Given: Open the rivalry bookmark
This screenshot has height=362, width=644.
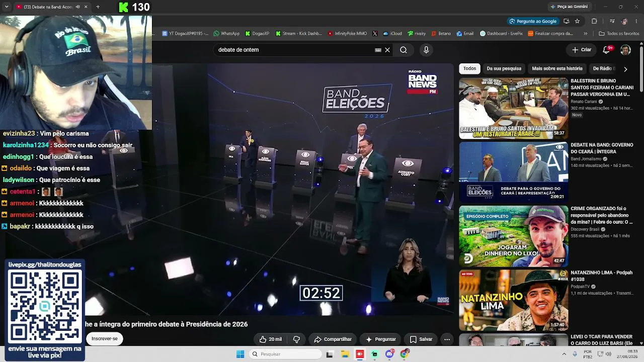Looking at the screenshot, I should pyautogui.click(x=417, y=34).
